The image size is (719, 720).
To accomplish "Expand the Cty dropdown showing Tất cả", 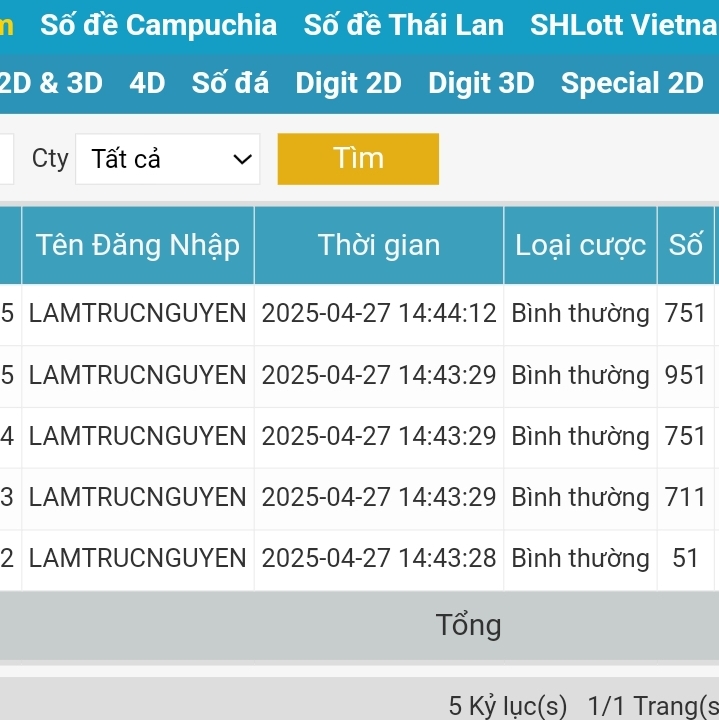I will click(168, 159).
